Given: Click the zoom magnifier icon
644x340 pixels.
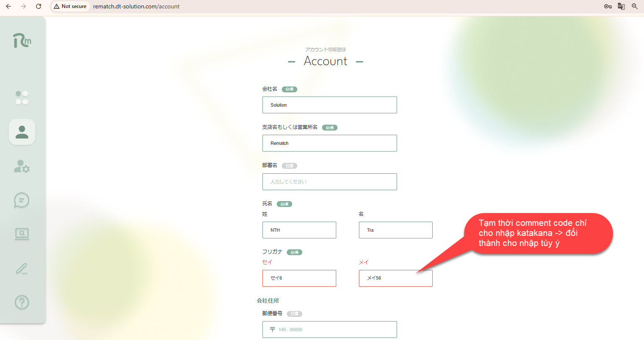Looking at the screenshot, I should coord(635,6).
